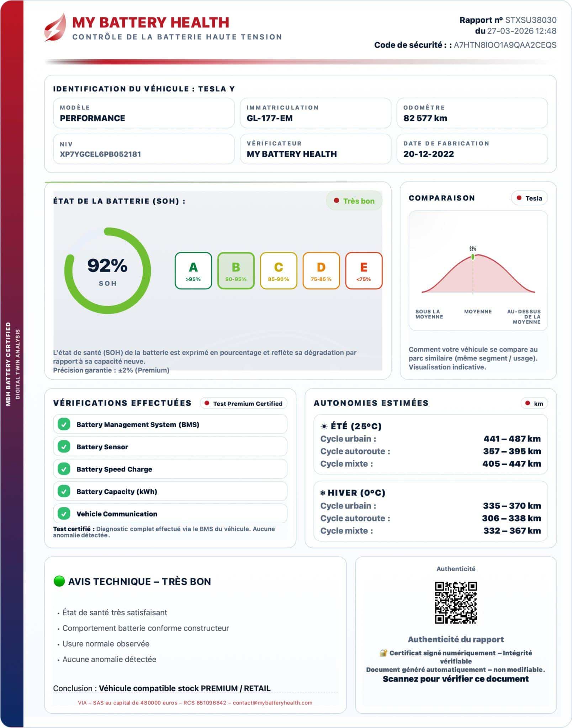Click the green 92% marker on comparison curve

click(x=473, y=257)
